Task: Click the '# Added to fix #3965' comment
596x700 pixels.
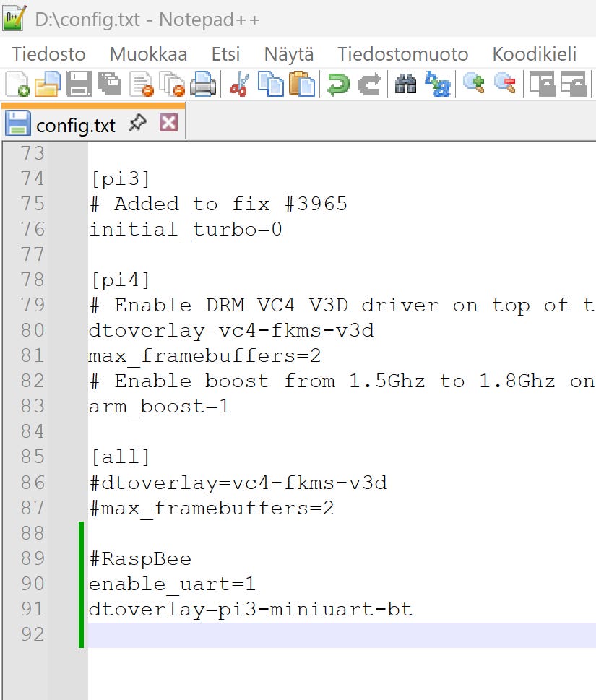Action: click(218, 204)
